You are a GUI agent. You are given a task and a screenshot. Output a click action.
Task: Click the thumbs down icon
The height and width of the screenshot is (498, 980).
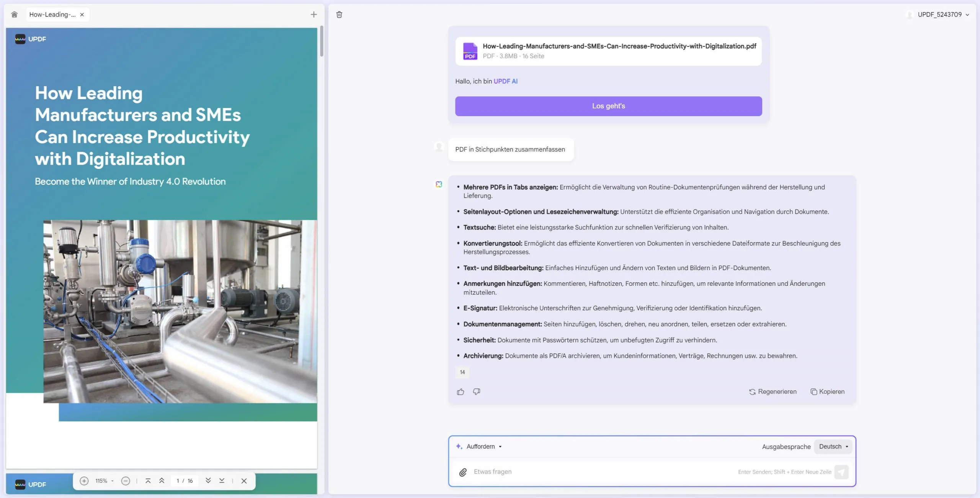pos(477,392)
